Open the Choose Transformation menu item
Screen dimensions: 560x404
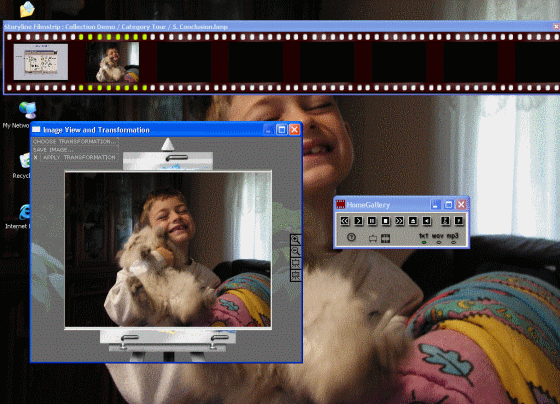tap(75, 141)
